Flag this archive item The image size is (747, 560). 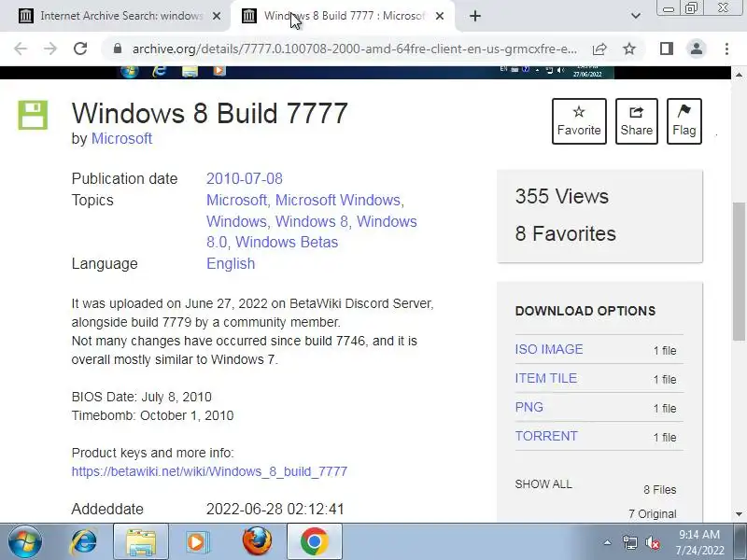coord(684,121)
